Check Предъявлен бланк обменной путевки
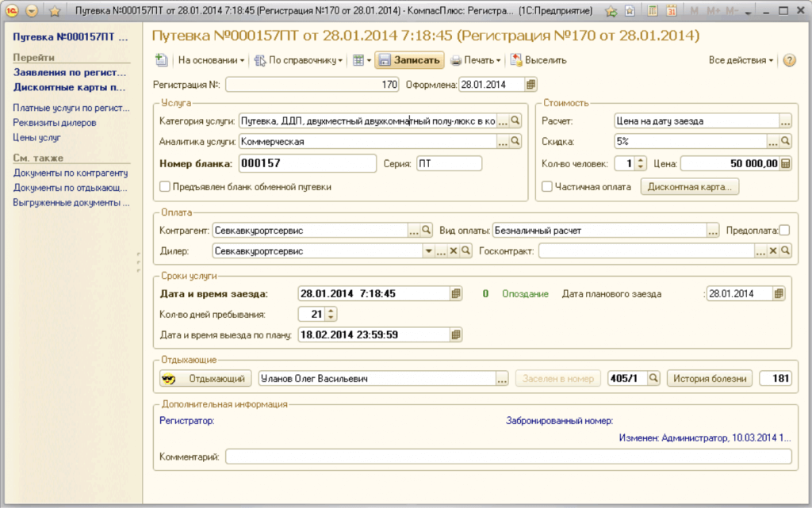The height and width of the screenshot is (508, 812). coord(165,187)
